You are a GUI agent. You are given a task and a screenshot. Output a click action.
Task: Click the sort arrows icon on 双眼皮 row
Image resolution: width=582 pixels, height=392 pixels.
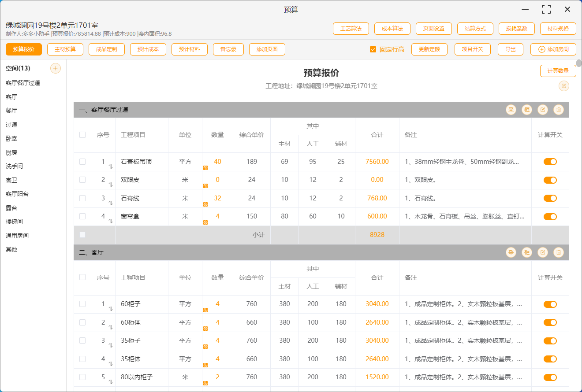(x=111, y=185)
